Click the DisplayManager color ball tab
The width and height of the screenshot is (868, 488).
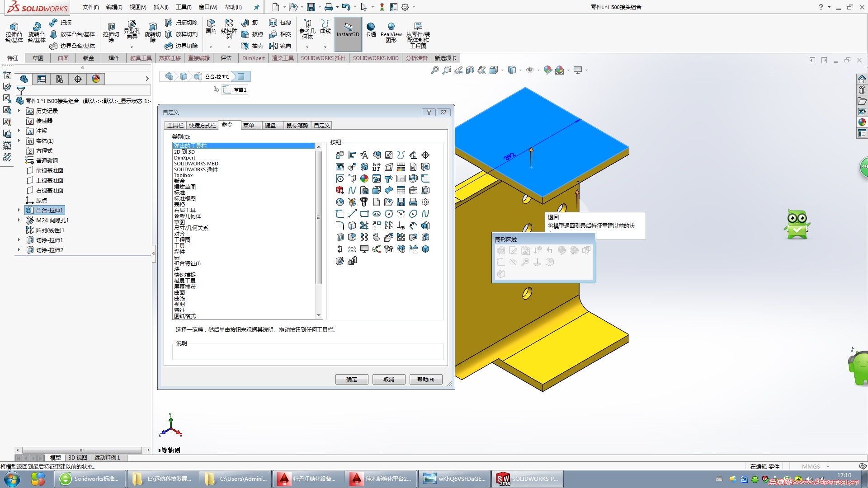[x=96, y=79]
